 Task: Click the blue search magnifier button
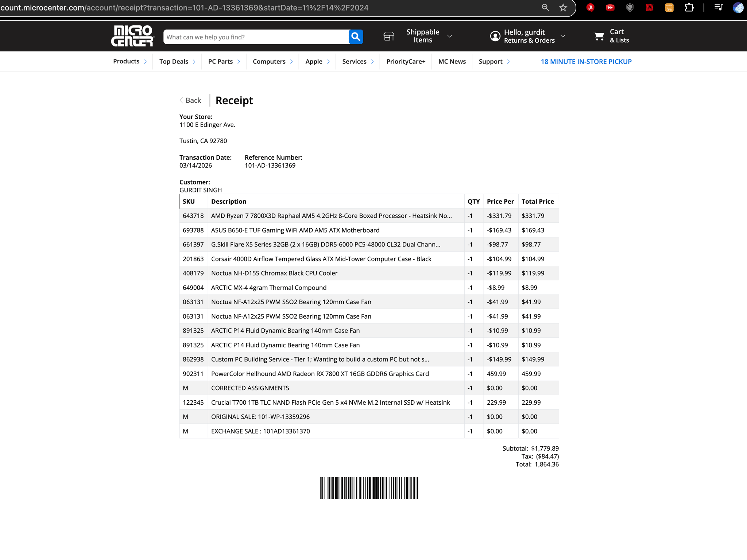[x=356, y=37]
